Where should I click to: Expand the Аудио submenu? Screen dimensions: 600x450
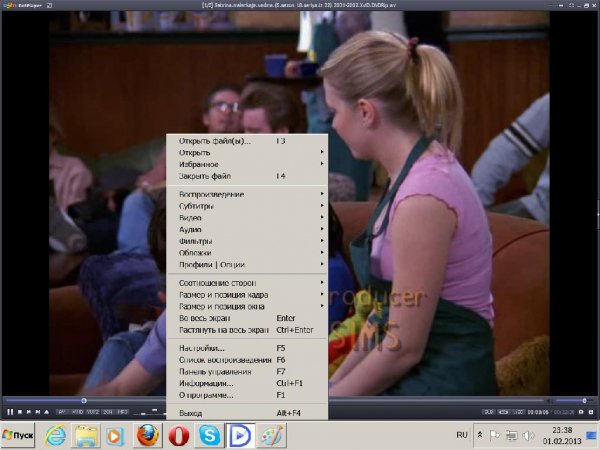(x=247, y=229)
